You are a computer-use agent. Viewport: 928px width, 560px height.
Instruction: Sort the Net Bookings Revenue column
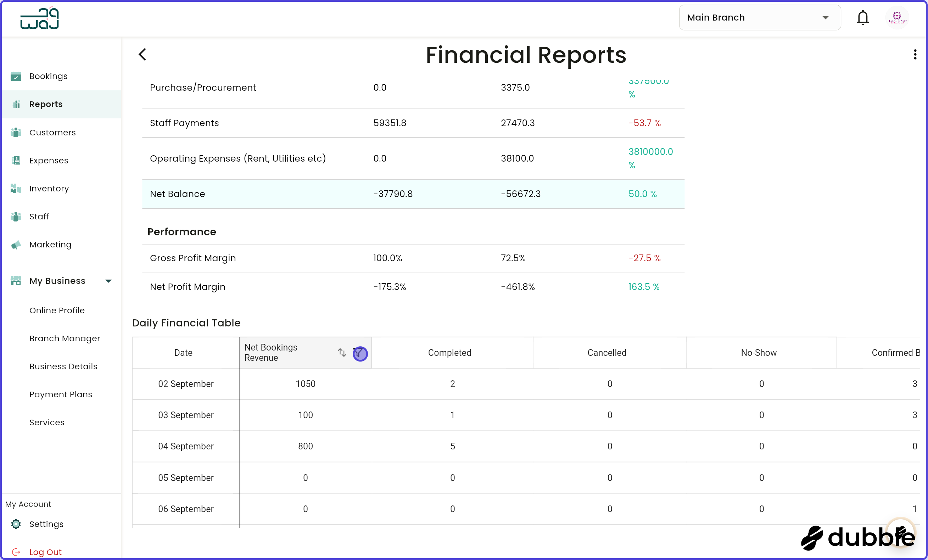pyautogui.click(x=342, y=353)
